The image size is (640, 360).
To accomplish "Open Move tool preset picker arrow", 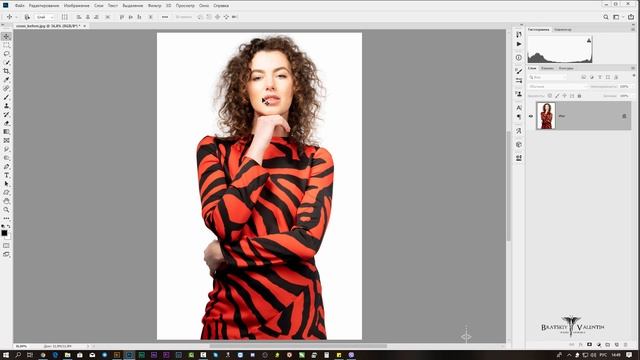I will (x=16, y=17).
